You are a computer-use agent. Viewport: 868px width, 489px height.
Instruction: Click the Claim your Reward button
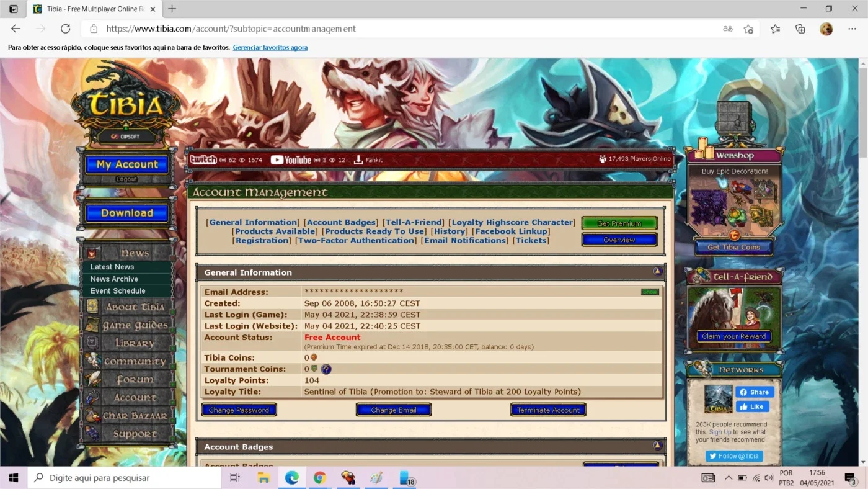tap(734, 336)
